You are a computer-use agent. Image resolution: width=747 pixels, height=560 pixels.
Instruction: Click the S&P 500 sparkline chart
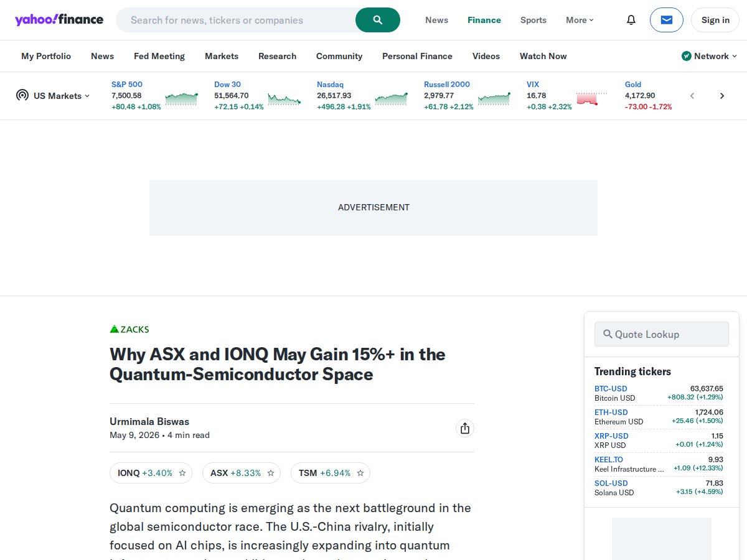click(x=182, y=98)
